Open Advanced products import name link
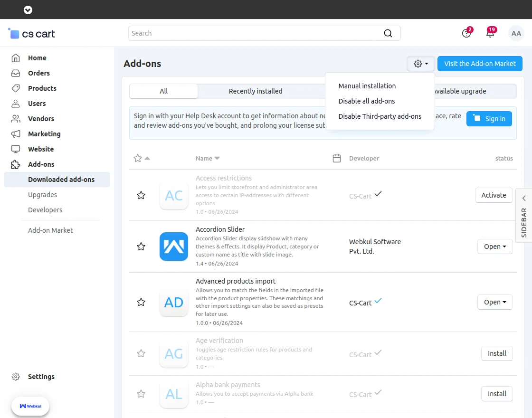Screen dimensions: 532x418 click(236, 281)
